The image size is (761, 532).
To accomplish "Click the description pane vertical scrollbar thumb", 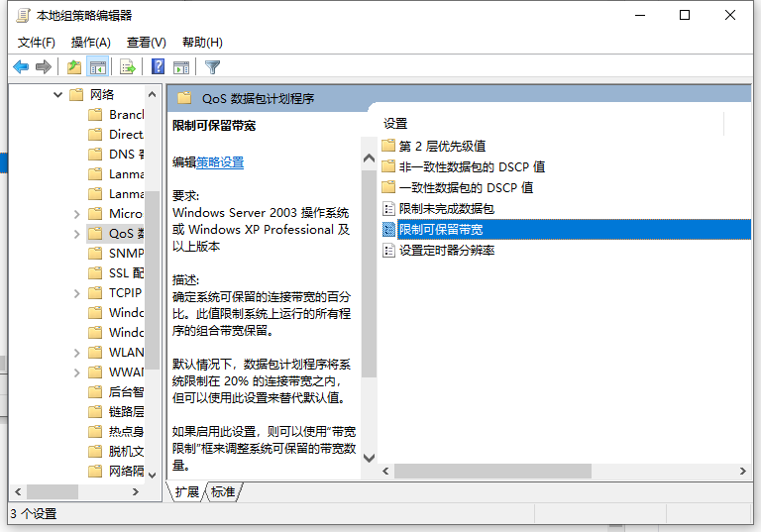I will [x=369, y=273].
